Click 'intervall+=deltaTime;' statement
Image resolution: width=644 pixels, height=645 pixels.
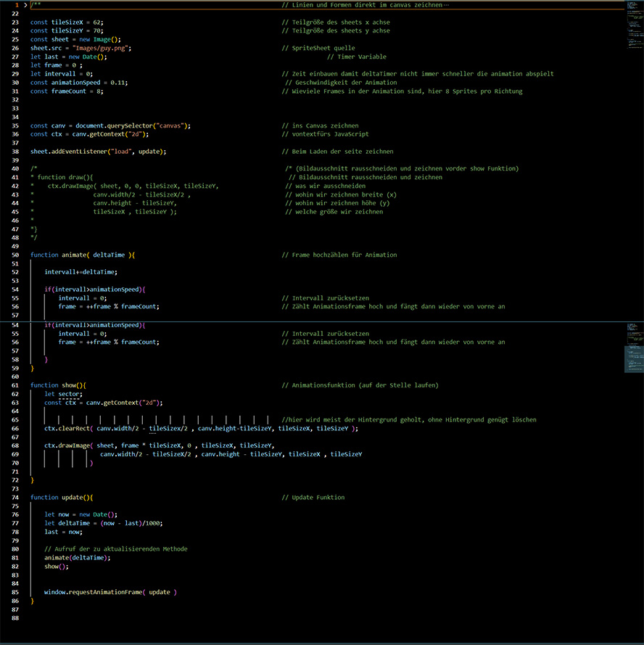click(x=80, y=272)
